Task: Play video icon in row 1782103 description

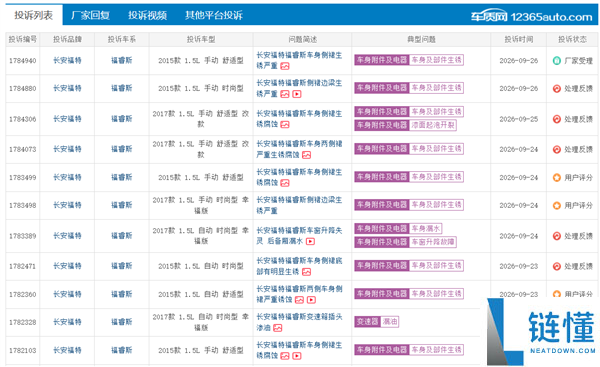Action: pos(297,356)
